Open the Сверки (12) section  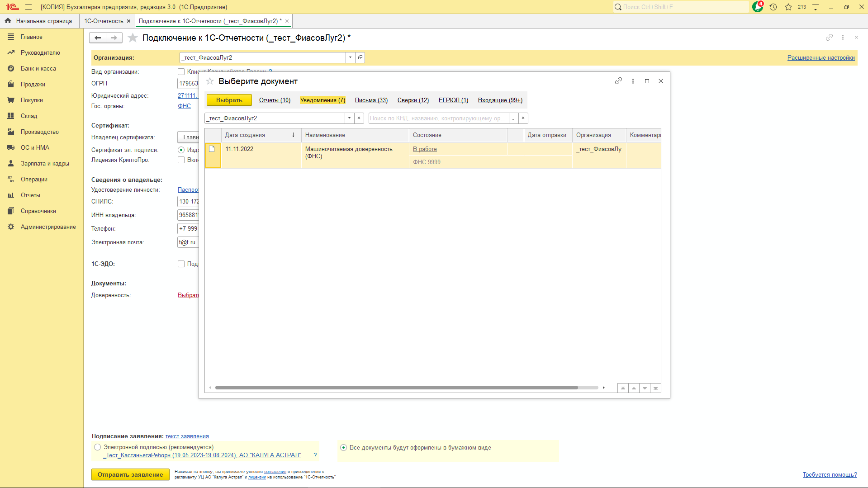(413, 100)
